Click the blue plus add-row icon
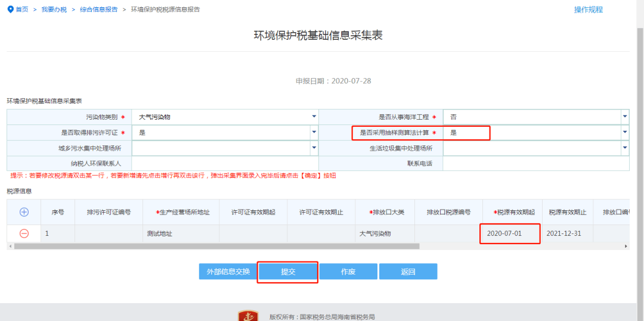Image resolution: width=644 pixels, height=321 pixels. tap(24, 212)
